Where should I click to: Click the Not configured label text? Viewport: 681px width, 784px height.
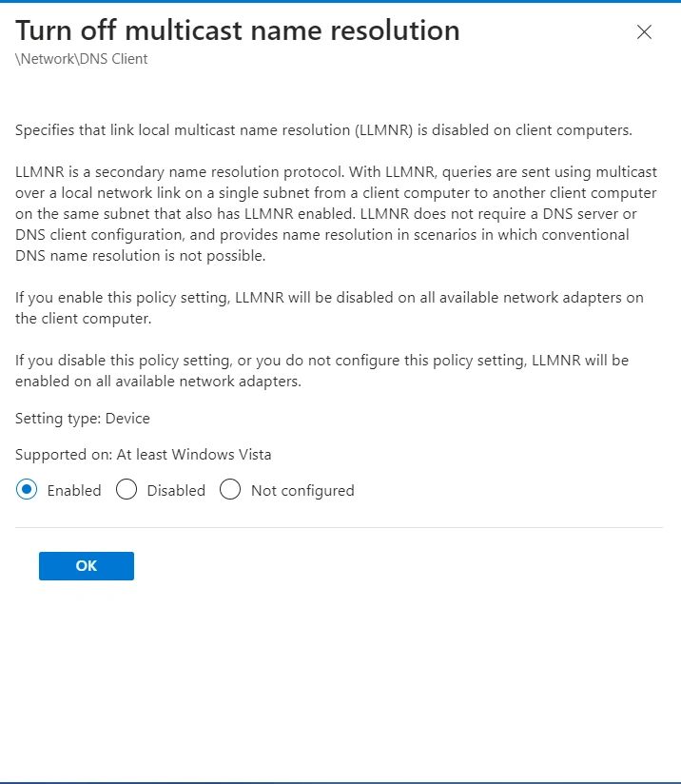coord(302,490)
